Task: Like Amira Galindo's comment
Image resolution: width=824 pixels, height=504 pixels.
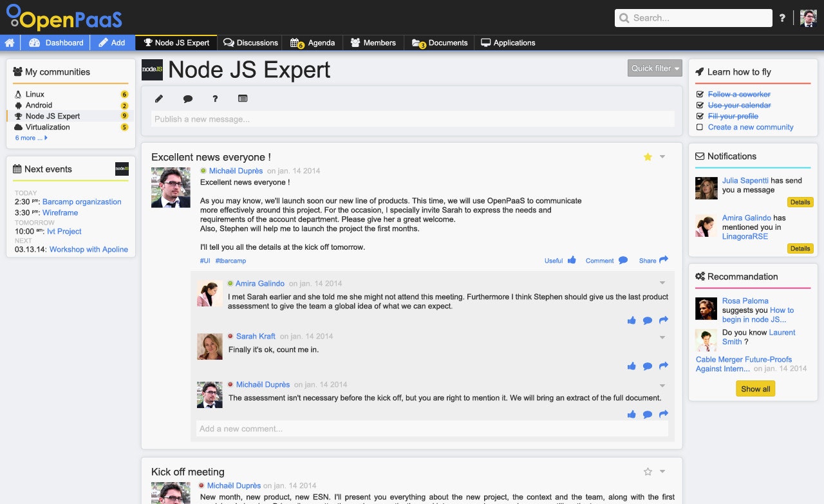Action: pos(632,321)
